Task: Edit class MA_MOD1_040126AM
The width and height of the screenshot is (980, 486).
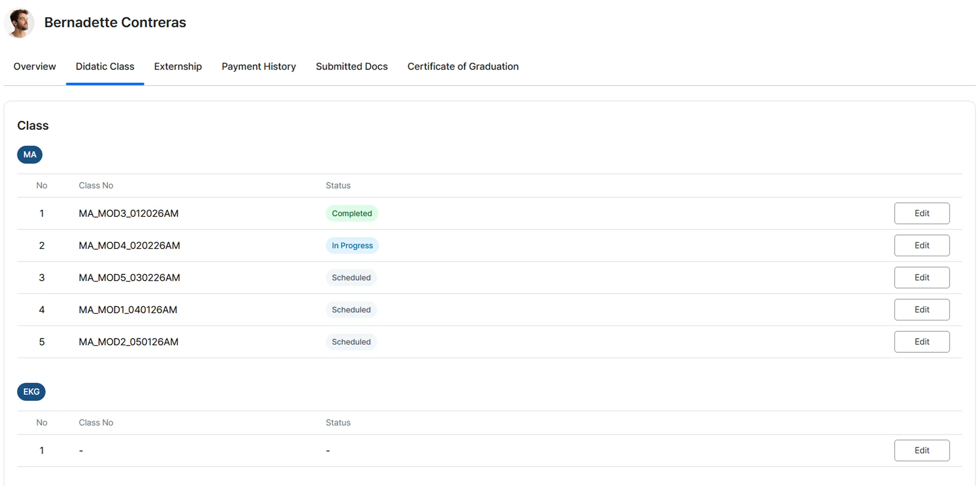Action: 921,310
